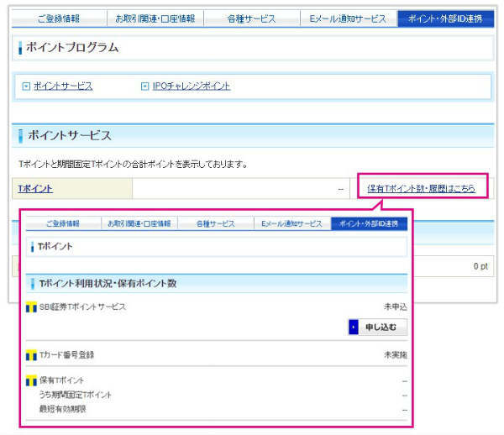Open ご登録情報 tab in popup panel
This screenshot has height=435, width=504.
coord(63,223)
